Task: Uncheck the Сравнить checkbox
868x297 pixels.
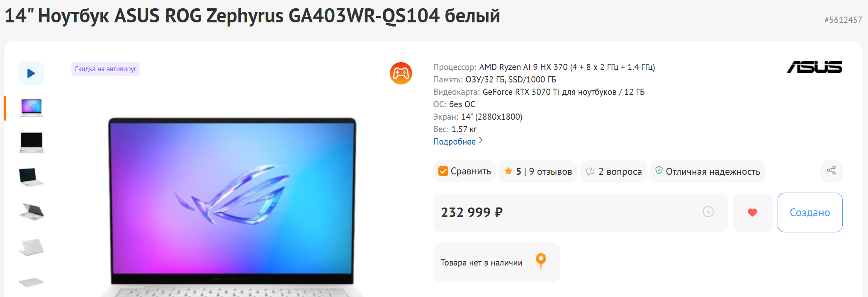Action: pyautogui.click(x=443, y=171)
